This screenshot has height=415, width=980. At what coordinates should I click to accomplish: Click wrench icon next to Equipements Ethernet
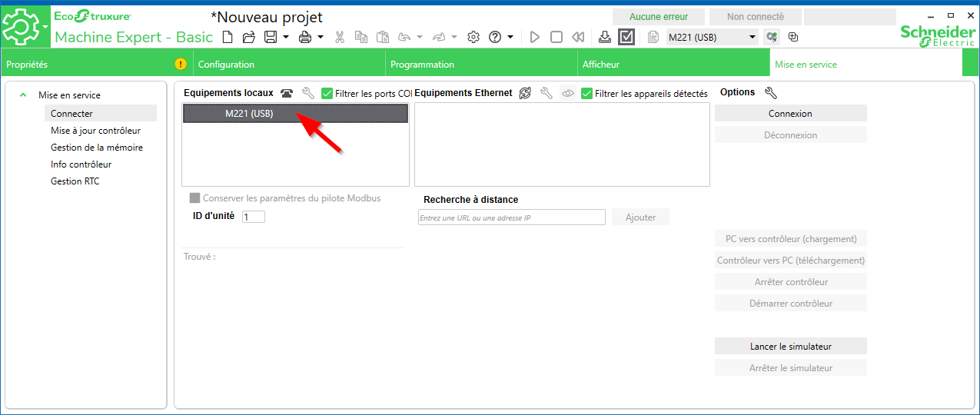point(546,93)
